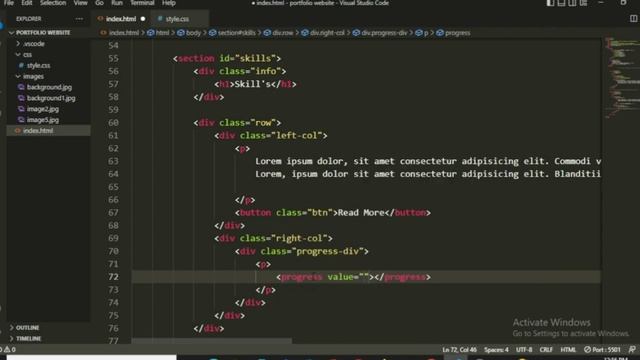Image resolution: width=640 pixels, height=360 pixels.
Task: Toggle primary side bar layout icon
Action: tap(550, 3)
